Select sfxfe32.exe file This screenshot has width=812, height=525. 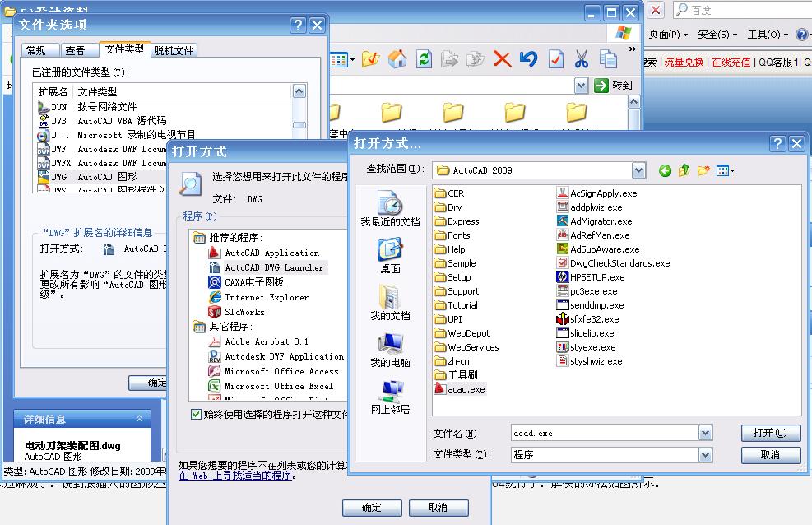coord(587,319)
